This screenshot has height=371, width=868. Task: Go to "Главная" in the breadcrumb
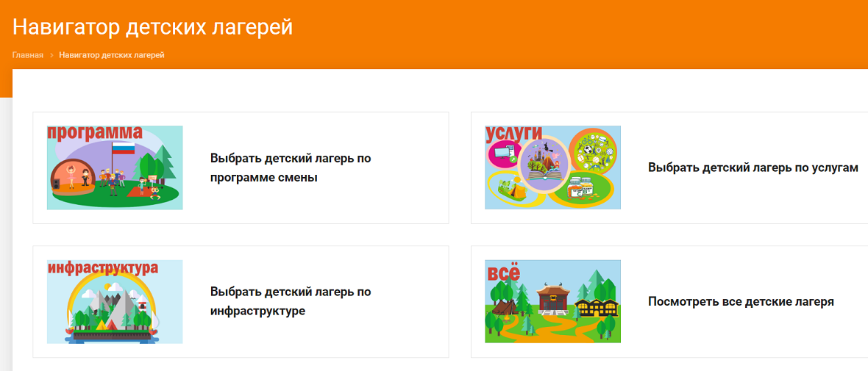coord(28,55)
